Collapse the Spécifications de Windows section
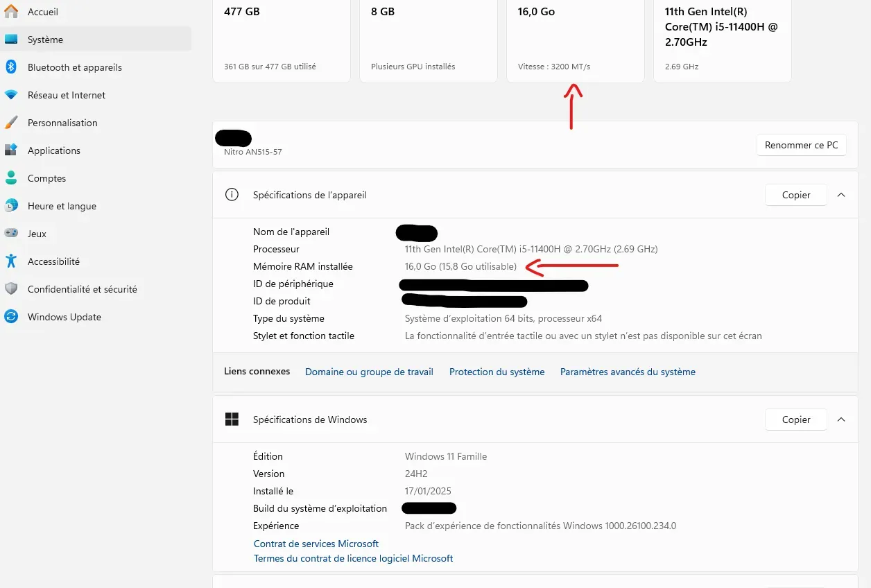This screenshot has height=588, width=871. click(x=841, y=420)
